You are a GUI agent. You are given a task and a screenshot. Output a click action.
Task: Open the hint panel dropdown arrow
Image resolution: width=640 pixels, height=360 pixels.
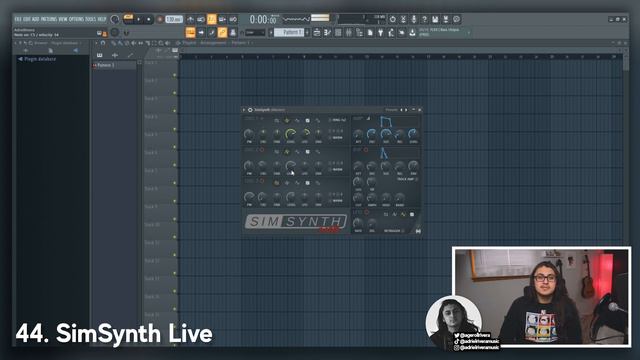[x=469, y=32]
